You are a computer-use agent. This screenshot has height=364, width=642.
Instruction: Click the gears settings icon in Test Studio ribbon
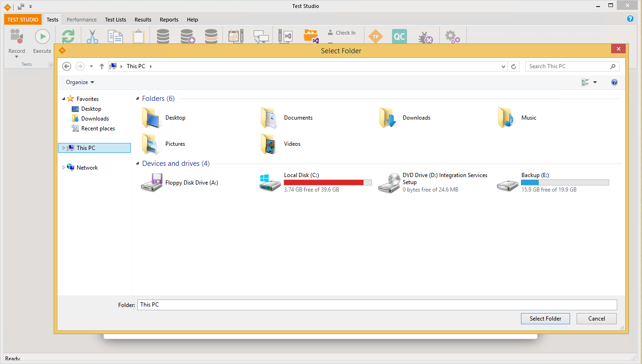point(452,36)
